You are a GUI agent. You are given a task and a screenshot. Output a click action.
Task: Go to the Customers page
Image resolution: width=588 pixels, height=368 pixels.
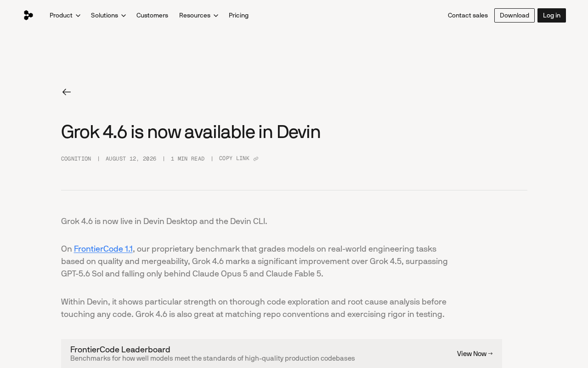[152, 15]
